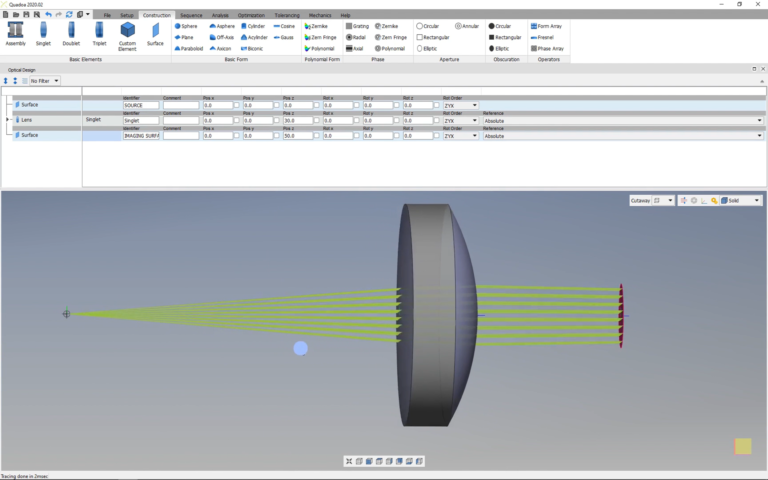Choose Acylinder basic form
The width and height of the screenshot is (768, 480).
coord(254,37)
